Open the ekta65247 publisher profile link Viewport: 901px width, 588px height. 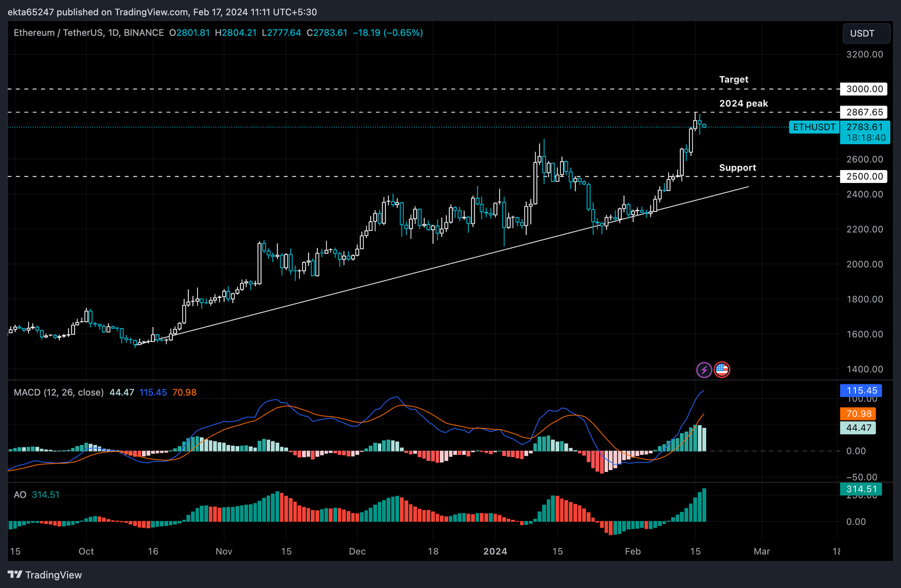[33, 12]
